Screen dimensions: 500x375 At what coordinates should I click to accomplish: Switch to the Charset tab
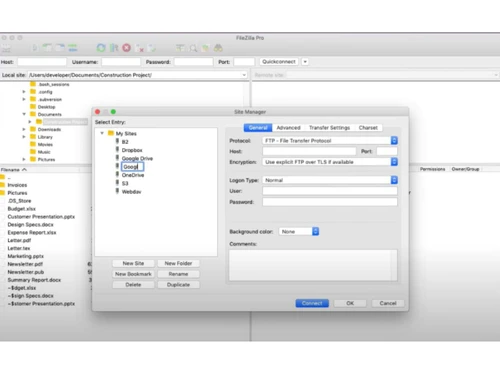click(368, 128)
